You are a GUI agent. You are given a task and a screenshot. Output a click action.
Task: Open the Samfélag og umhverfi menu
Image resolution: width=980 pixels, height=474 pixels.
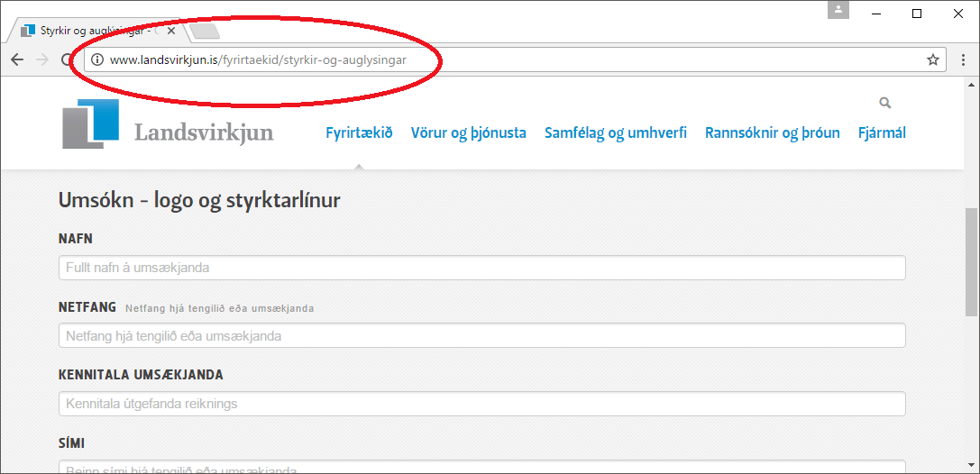pos(616,133)
